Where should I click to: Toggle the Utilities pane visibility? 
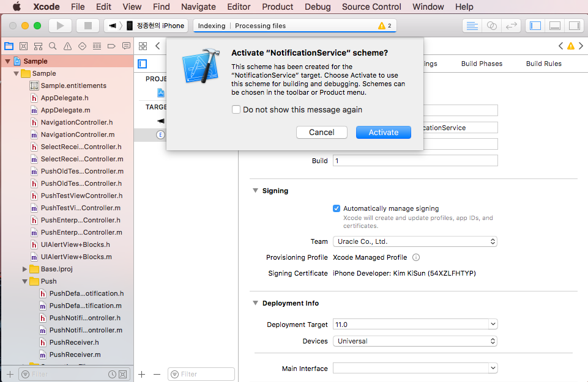[574, 26]
